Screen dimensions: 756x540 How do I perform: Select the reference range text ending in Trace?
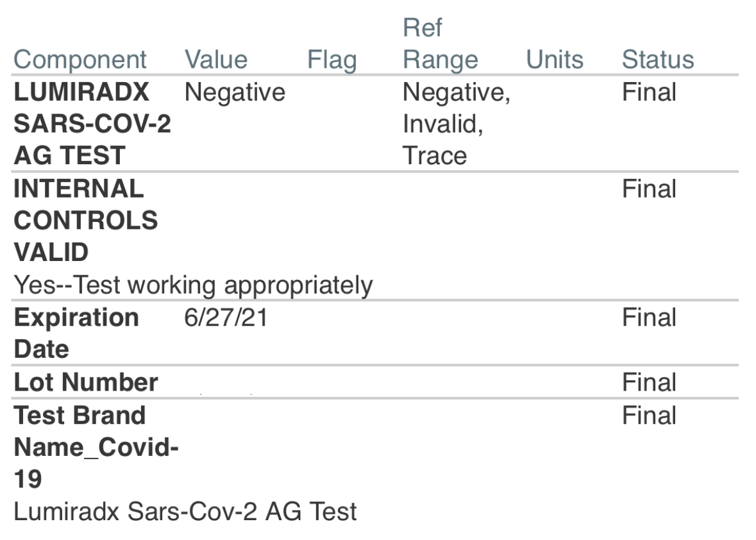[455, 124]
